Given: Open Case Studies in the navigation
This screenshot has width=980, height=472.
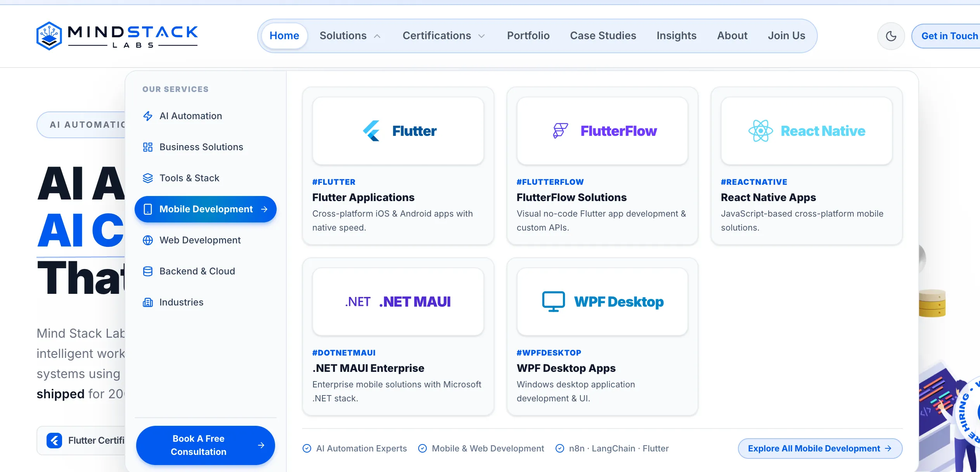Looking at the screenshot, I should click(603, 36).
